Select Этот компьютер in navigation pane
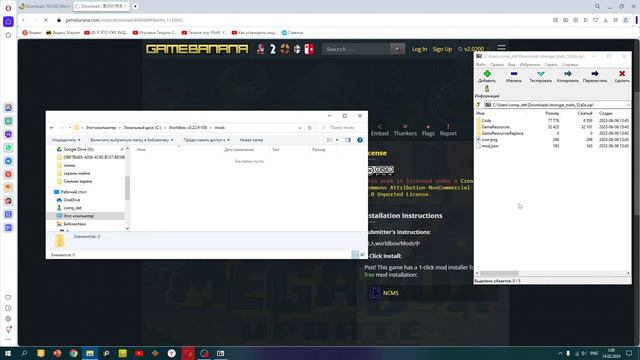The image size is (640, 360). coord(78,216)
